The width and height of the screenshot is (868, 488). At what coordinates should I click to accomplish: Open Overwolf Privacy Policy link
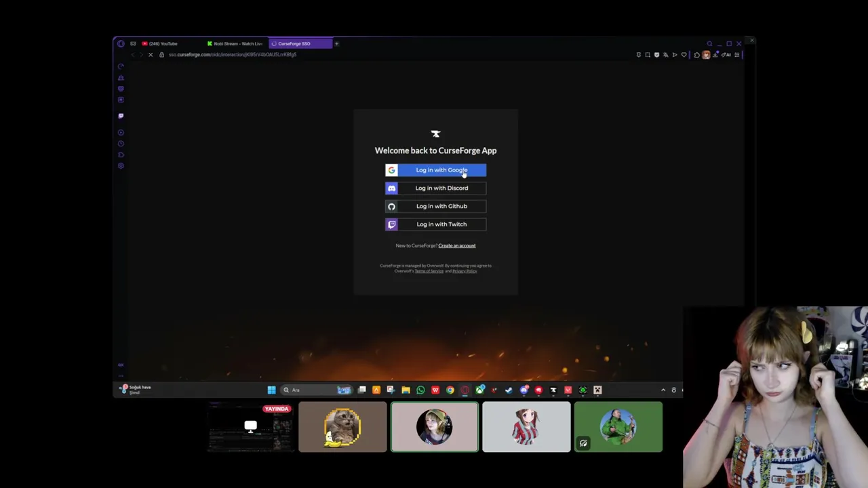tap(465, 271)
